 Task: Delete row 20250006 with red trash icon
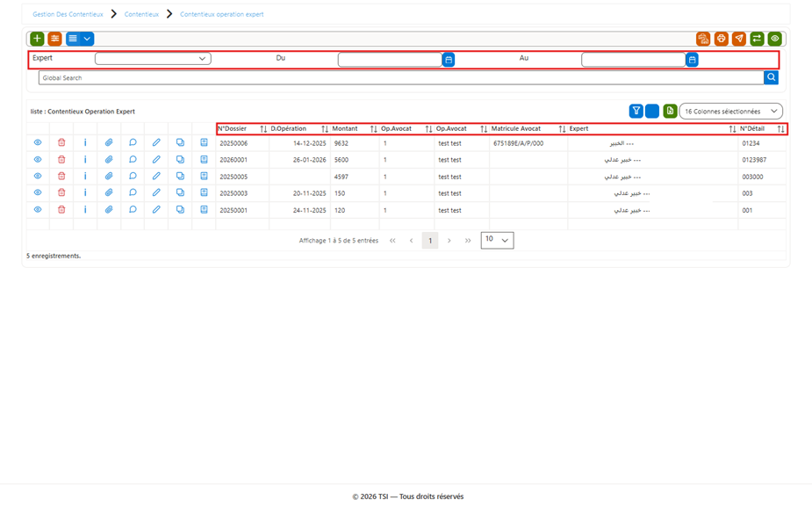click(61, 142)
